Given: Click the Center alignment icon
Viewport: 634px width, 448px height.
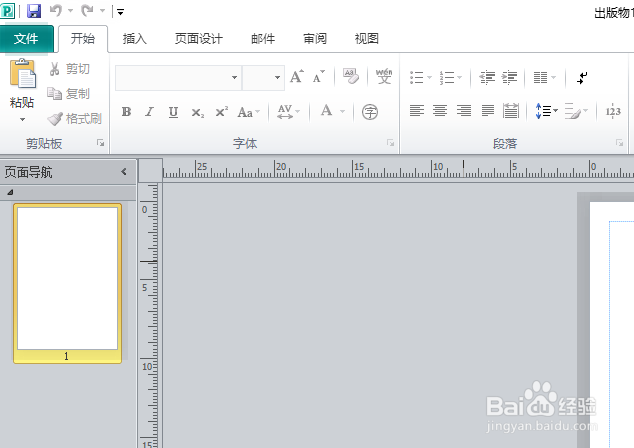Looking at the screenshot, I should tap(440, 111).
